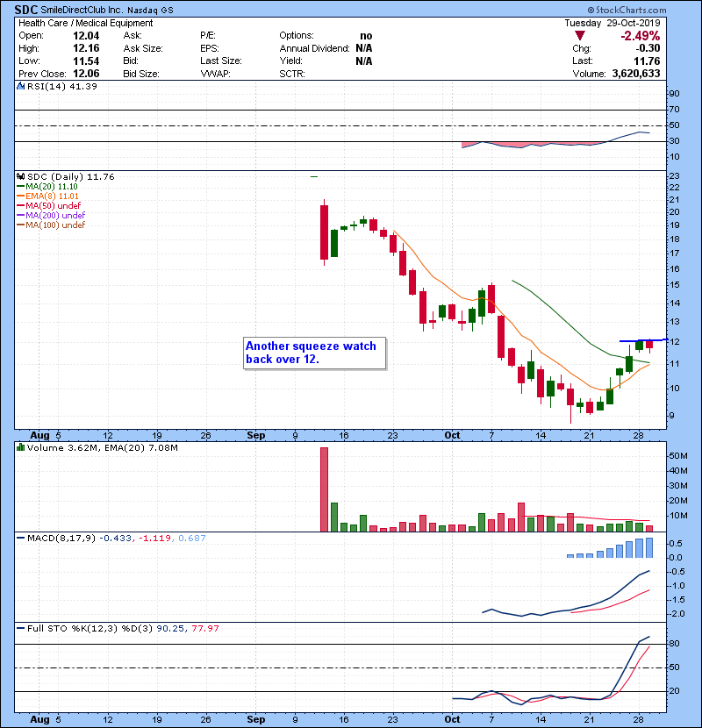Image resolution: width=702 pixels, height=728 pixels.
Task: Click the 'SCTR:' label
Action: (292, 74)
